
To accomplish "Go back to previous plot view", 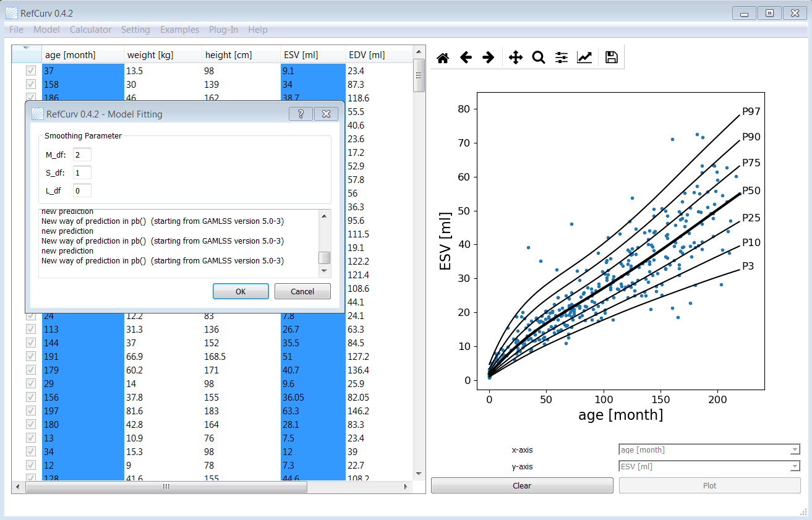I will pos(466,58).
